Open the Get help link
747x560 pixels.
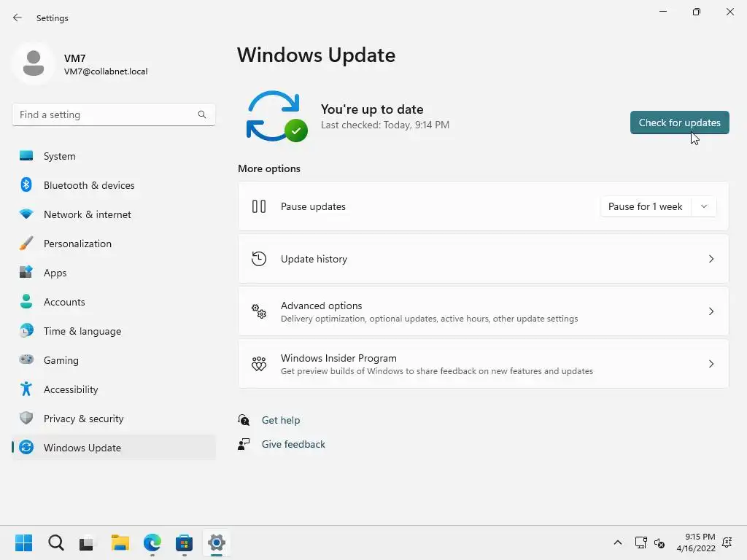tap(281, 420)
